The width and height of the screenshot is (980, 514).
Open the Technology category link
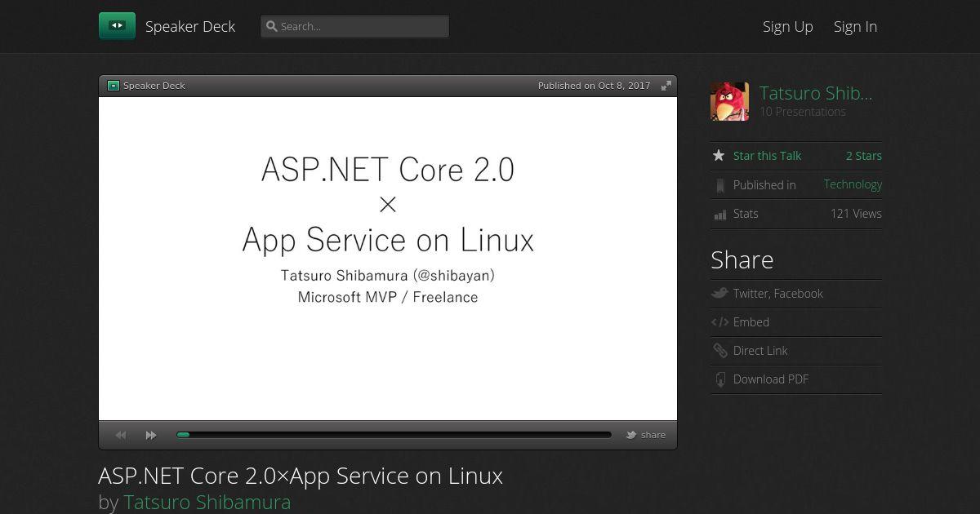click(853, 184)
